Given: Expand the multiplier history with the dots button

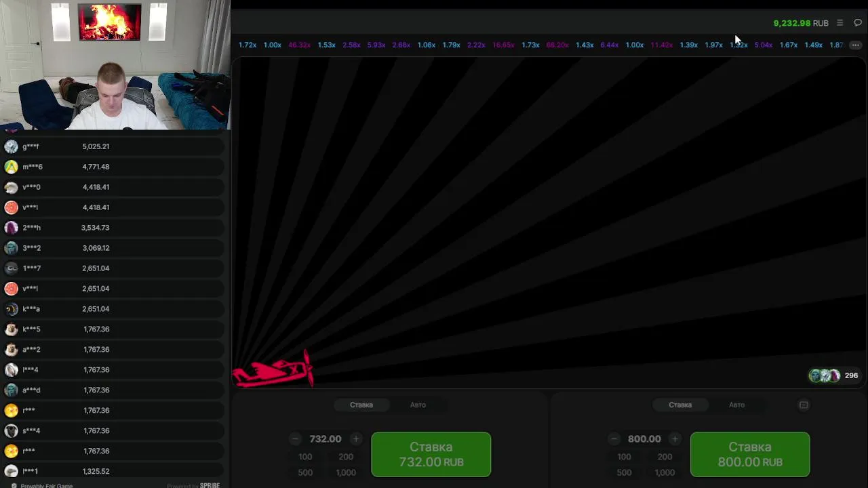Looking at the screenshot, I should point(855,45).
